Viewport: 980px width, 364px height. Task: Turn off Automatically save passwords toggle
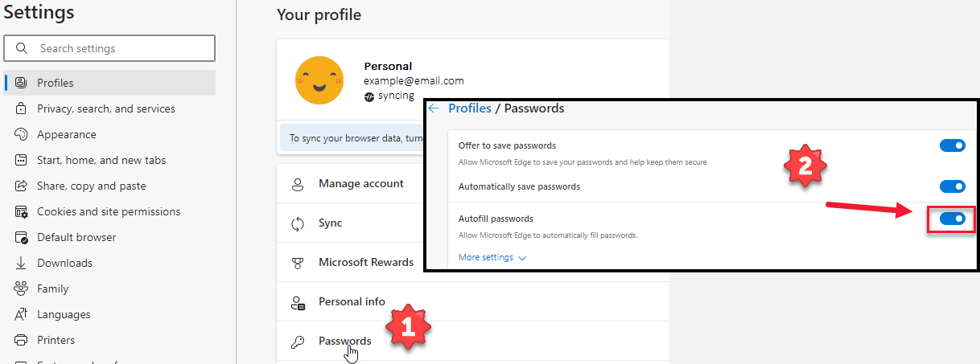pos(952,186)
